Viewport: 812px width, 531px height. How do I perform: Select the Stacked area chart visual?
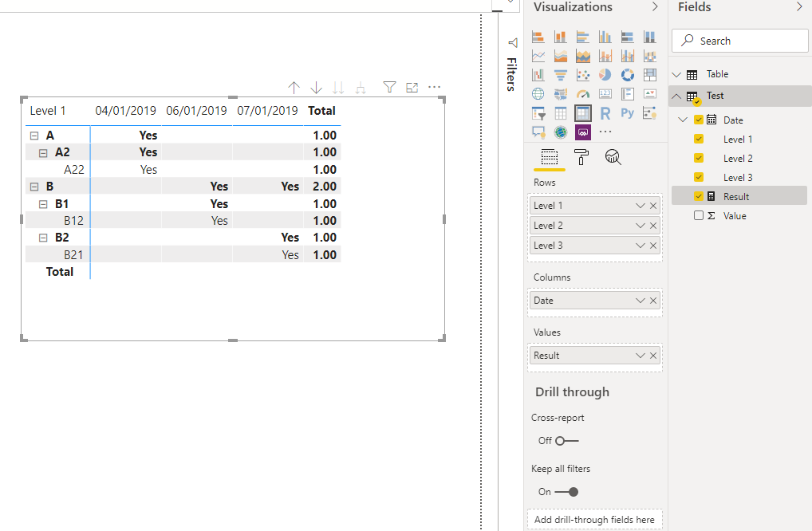pyautogui.click(x=560, y=56)
